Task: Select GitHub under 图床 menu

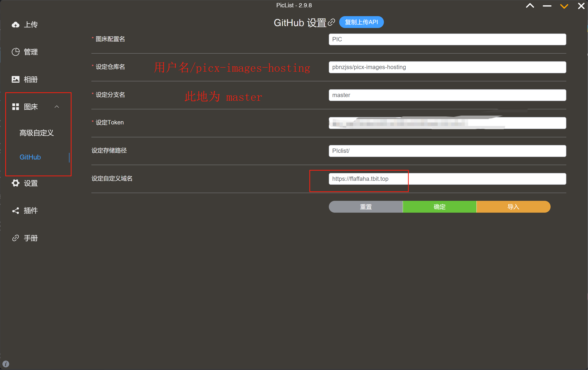Action: [30, 157]
